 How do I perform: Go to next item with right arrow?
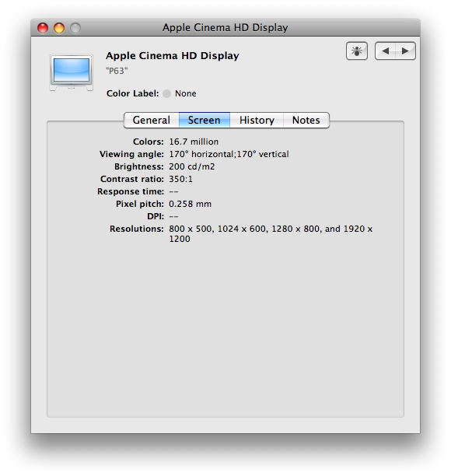coord(405,51)
